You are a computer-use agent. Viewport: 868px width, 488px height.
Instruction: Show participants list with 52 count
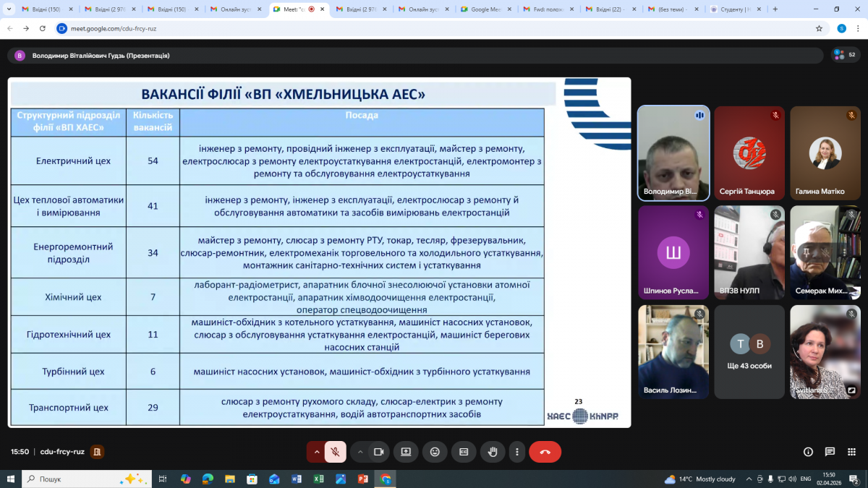tap(844, 55)
